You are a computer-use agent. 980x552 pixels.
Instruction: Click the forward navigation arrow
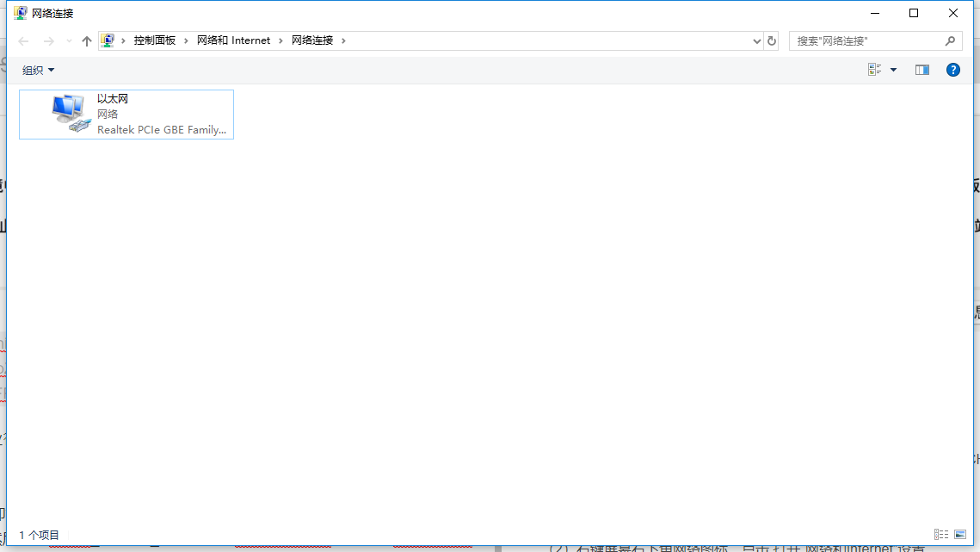coord(49,40)
